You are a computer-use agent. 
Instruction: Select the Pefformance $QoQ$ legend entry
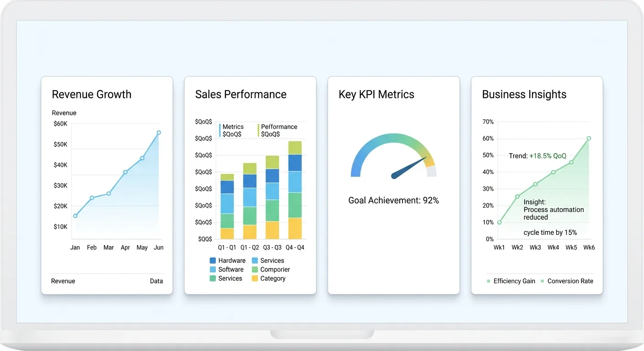[278, 130]
